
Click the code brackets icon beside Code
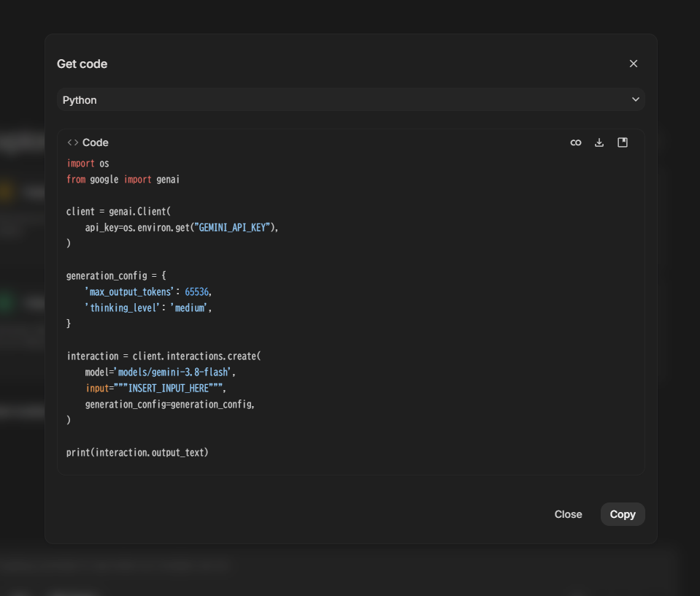pos(73,142)
